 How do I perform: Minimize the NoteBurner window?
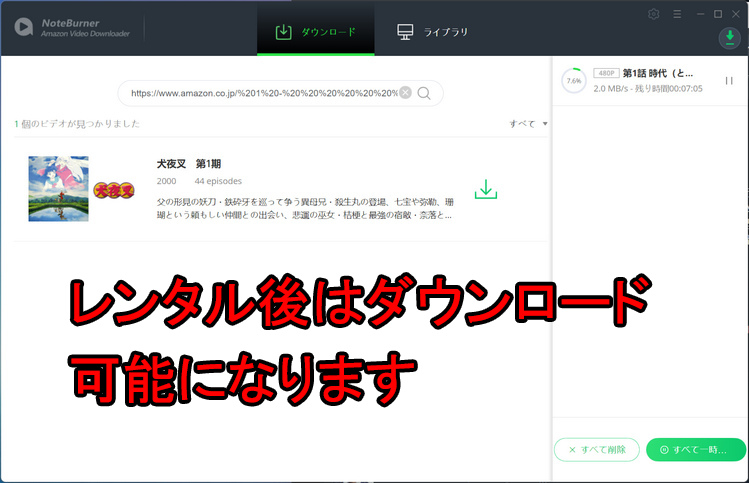point(700,14)
